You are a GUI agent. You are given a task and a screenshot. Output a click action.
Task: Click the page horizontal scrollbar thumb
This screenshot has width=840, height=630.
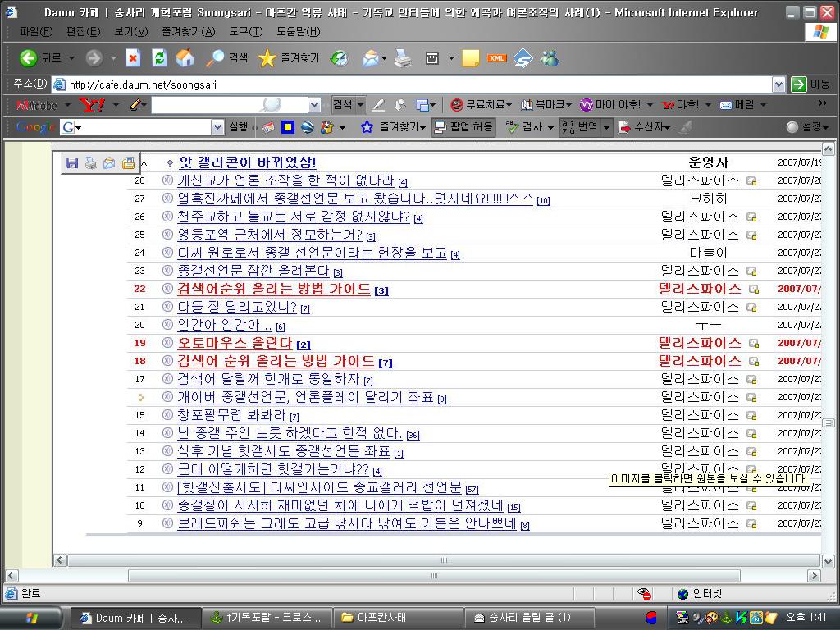(x=444, y=560)
